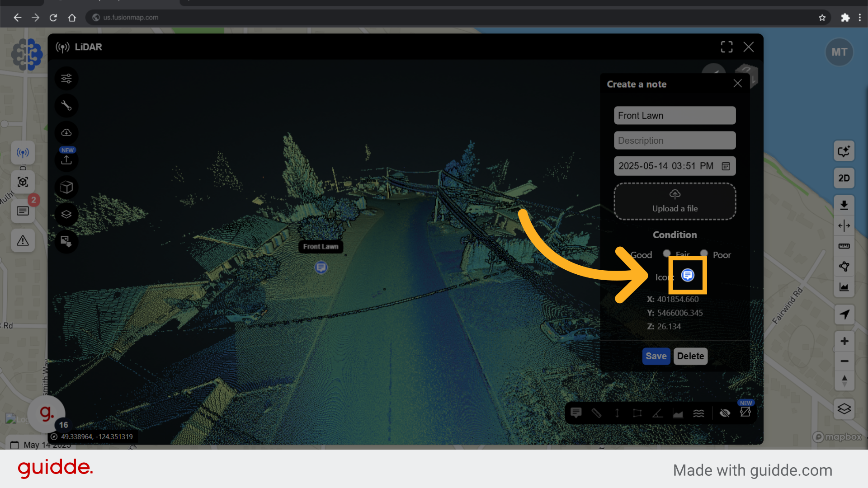Viewport: 868px width, 488px height.
Task: Open the wrench tools button
Action: tap(66, 106)
